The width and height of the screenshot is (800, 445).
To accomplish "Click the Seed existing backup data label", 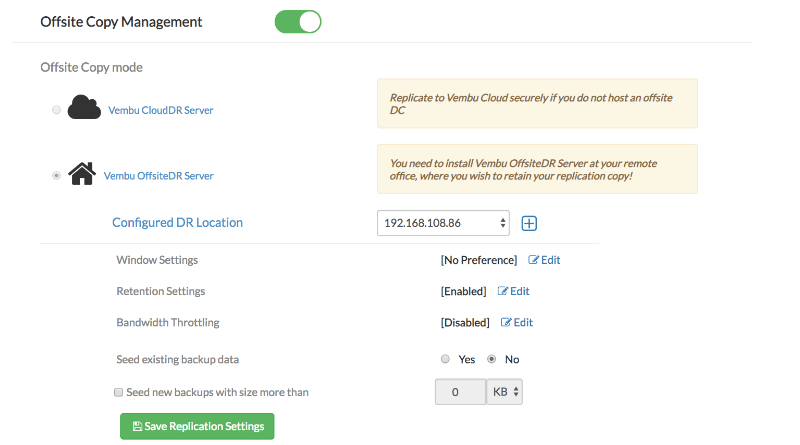I will pos(178,359).
